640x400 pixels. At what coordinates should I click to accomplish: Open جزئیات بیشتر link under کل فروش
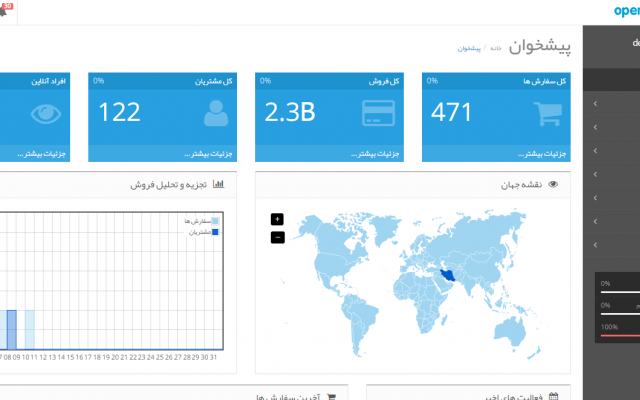click(x=375, y=154)
